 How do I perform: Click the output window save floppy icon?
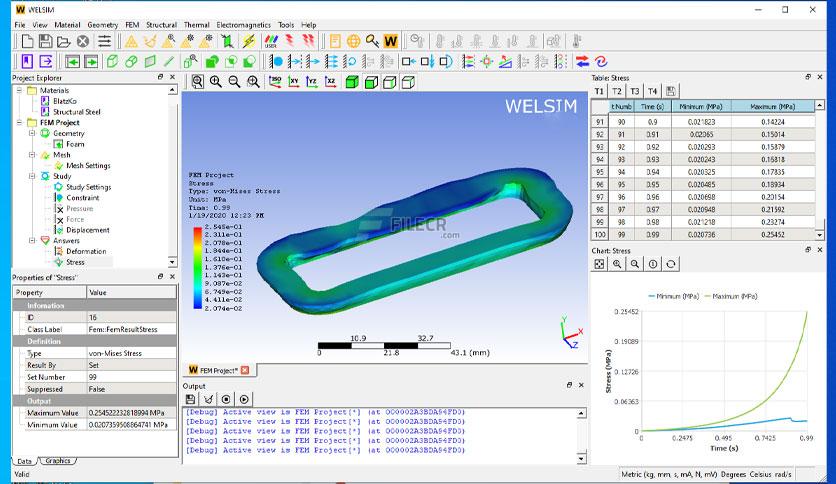[x=190, y=399]
